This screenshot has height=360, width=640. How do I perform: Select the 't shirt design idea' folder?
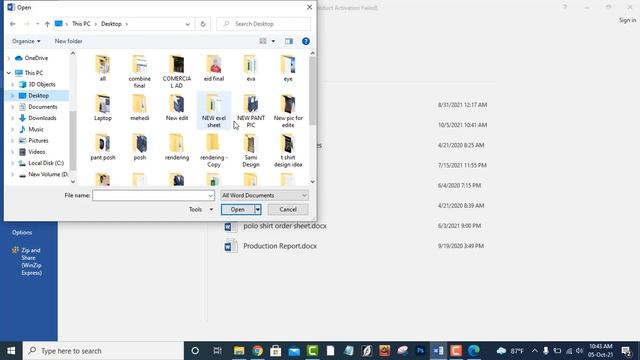click(288, 150)
